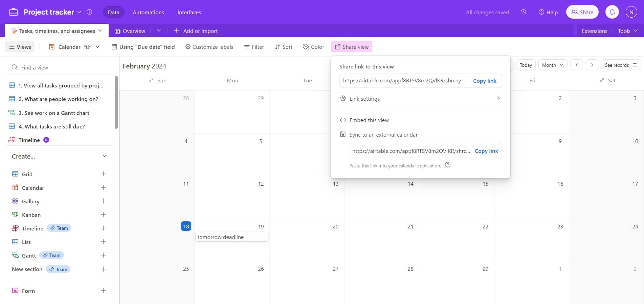The image size is (644, 304).
Task: Select the share view URL field
Action: (x=404, y=81)
